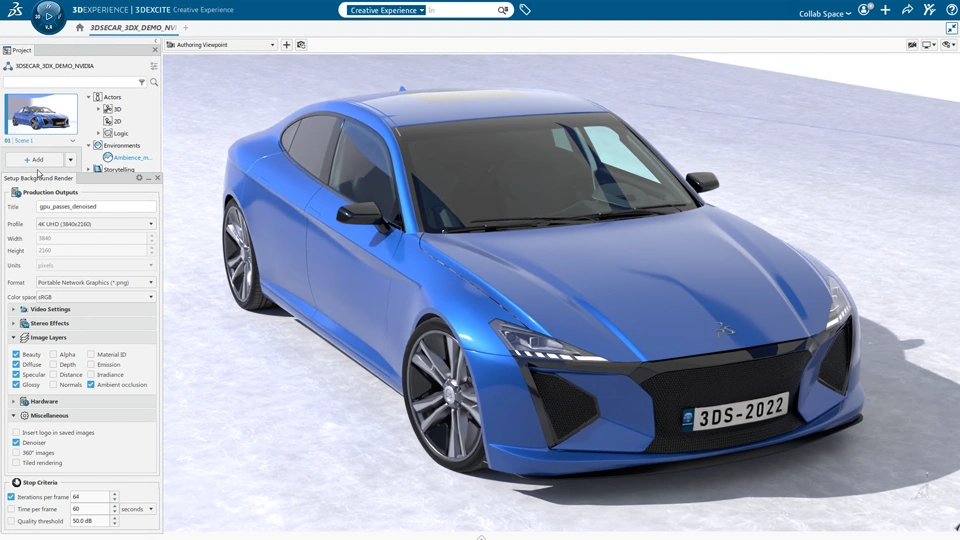The width and height of the screenshot is (960, 540).
Task: Close the Project panel
Action: point(155,50)
